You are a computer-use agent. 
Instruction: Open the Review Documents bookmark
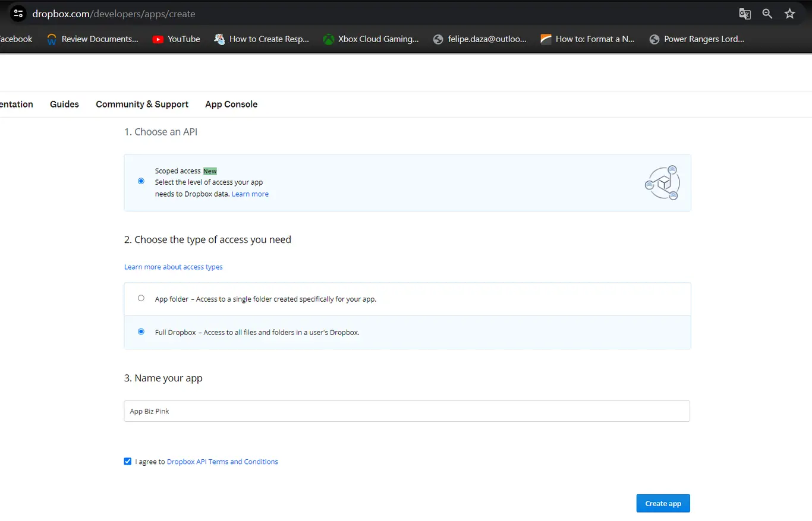pos(92,39)
